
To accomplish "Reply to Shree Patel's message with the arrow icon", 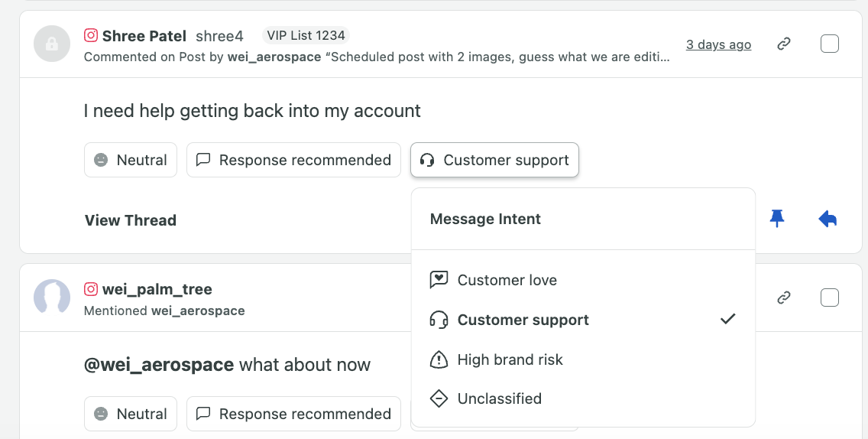I will (828, 219).
